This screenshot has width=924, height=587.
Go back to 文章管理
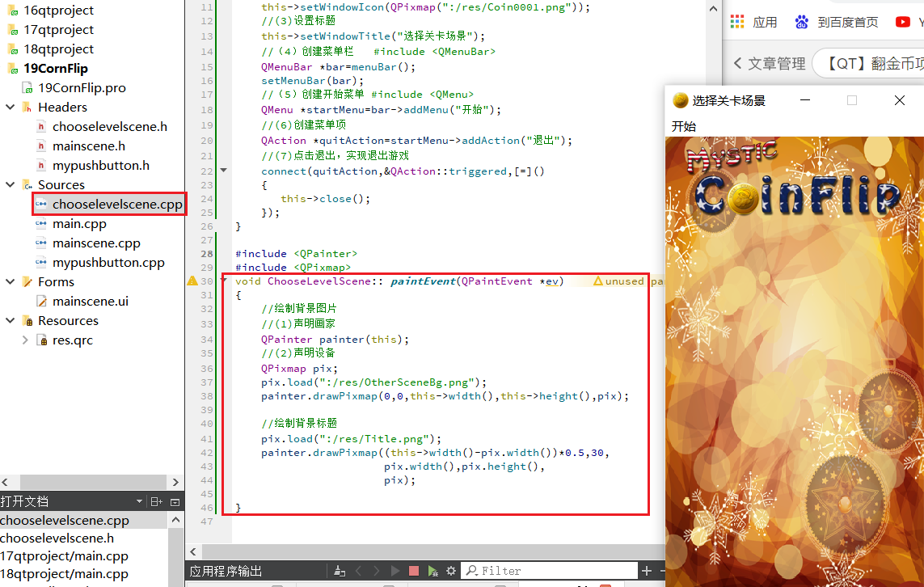[770, 63]
